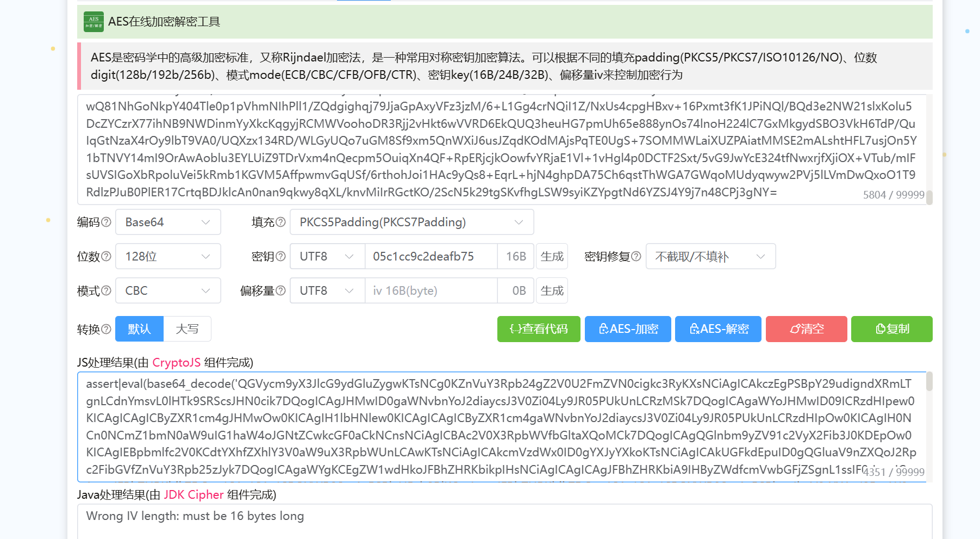Click the help icon next to 密钥修复
Screen dimensions: 980x539
(x=636, y=256)
